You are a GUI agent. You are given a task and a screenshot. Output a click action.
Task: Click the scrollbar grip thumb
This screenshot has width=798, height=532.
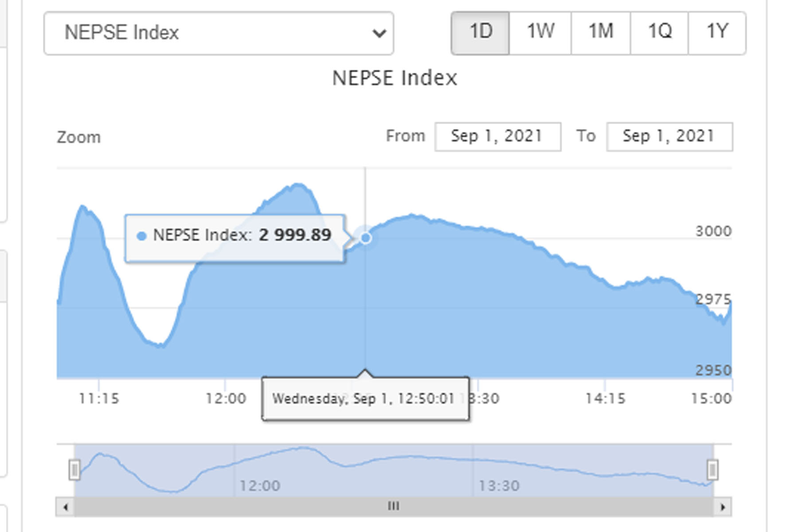coord(393,506)
